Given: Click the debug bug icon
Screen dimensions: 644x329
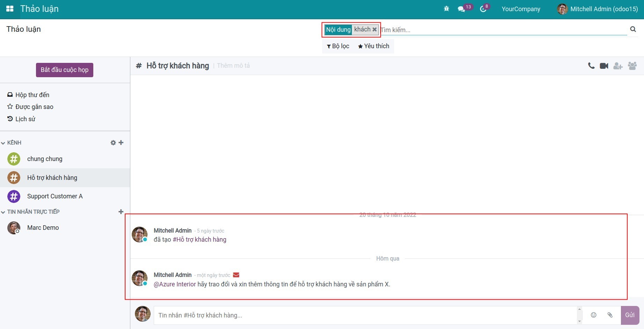Looking at the screenshot, I should tap(446, 9).
